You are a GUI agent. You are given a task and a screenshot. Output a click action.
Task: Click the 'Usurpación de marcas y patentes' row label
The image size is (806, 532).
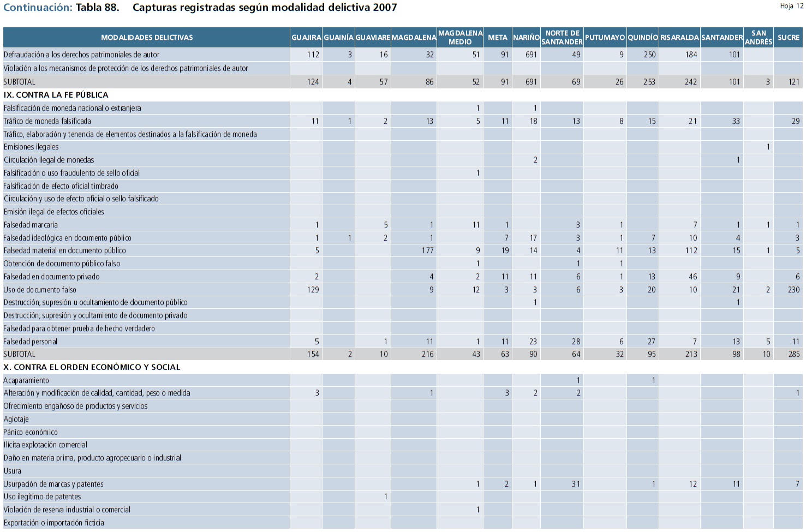(x=53, y=484)
